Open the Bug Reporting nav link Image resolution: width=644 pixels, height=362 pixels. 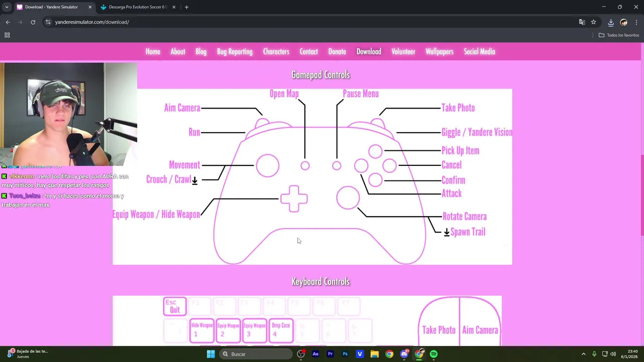point(234,51)
